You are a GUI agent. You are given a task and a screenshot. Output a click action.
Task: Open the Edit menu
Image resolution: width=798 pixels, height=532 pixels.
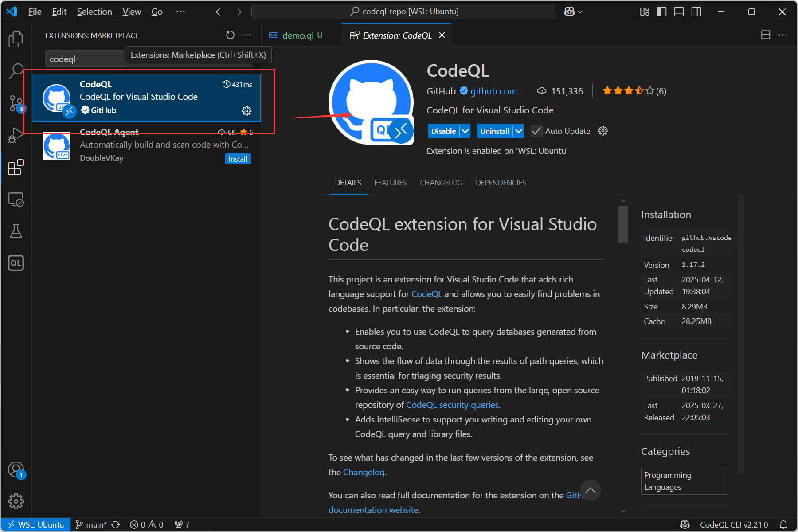(x=59, y=12)
